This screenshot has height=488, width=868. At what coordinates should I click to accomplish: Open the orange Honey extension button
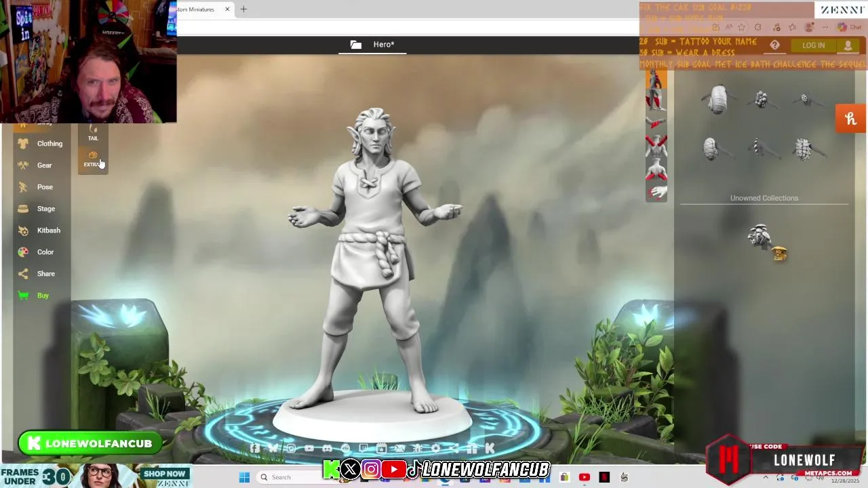(x=850, y=119)
